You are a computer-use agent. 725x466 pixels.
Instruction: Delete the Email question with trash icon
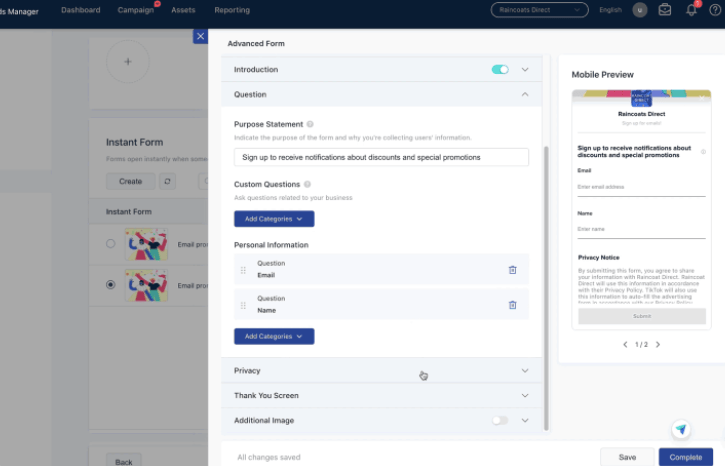coord(512,269)
